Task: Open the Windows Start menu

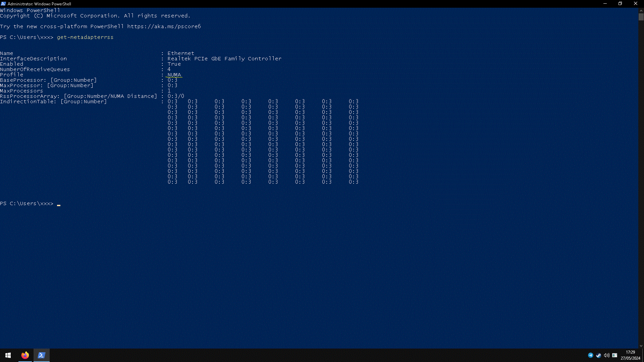Action: [x=8, y=355]
